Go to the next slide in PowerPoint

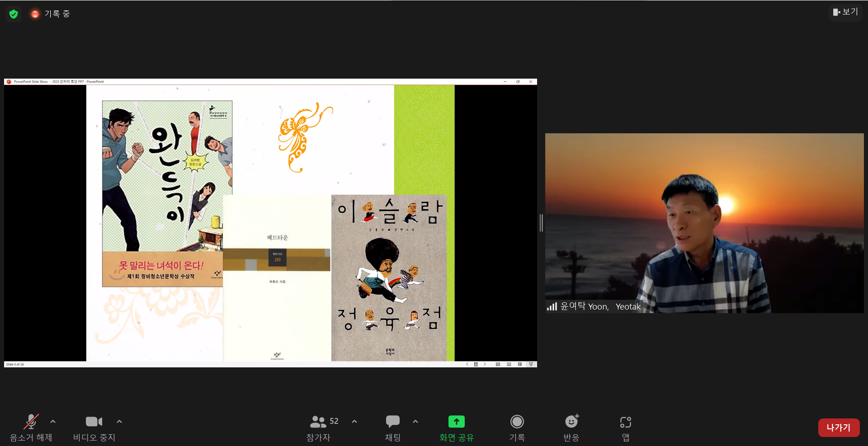click(485, 364)
